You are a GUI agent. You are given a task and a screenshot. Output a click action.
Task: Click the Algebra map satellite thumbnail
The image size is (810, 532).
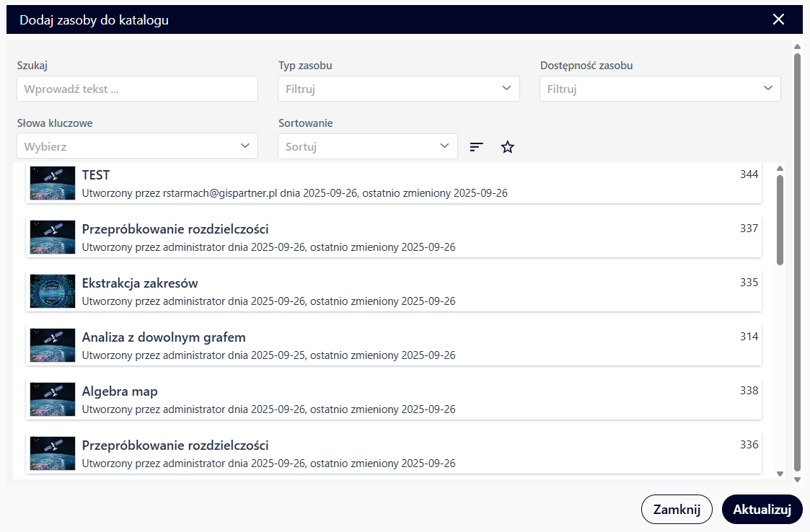pyautogui.click(x=53, y=399)
